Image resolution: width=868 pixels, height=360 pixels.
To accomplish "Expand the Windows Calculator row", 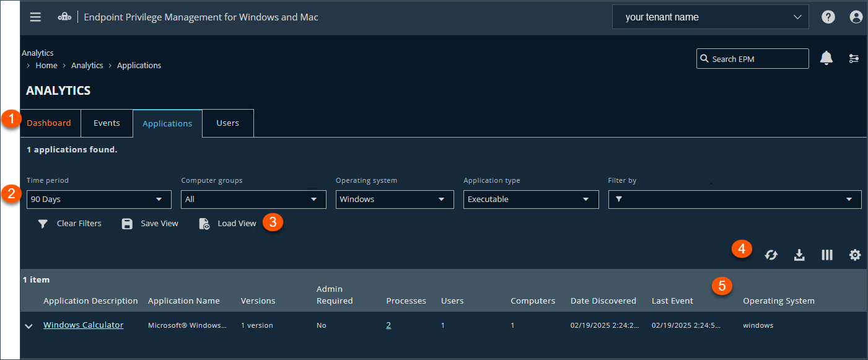I will coord(28,326).
